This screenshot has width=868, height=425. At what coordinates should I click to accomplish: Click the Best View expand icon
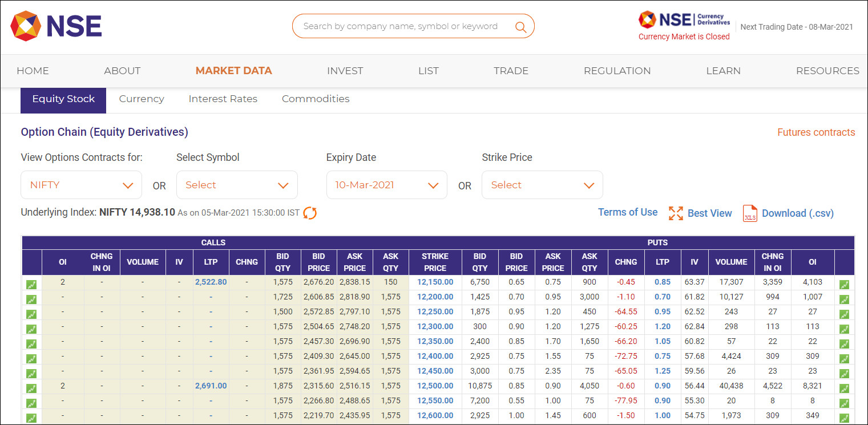(676, 213)
